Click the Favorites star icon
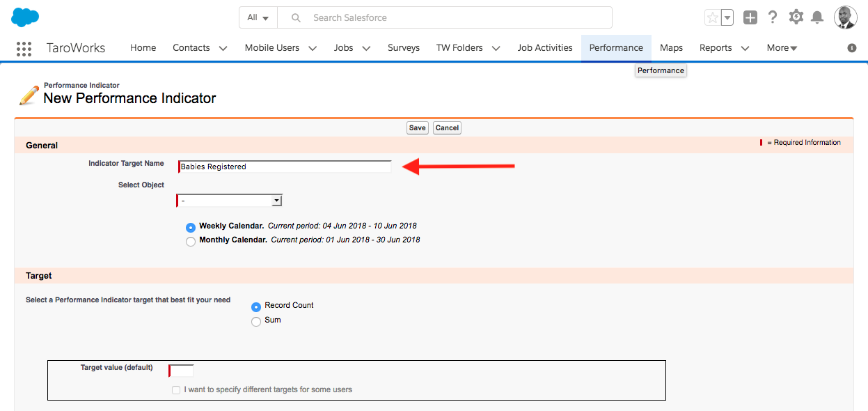Image resolution: width=868 pixels, height=411 pixels. point(712,18)
